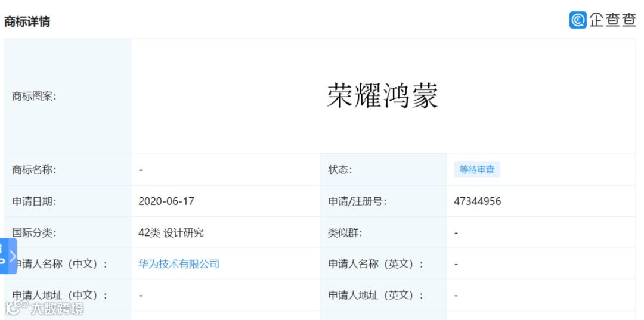
Task: Select the application date 2020-06-17
Action: (x=166, y=201)
